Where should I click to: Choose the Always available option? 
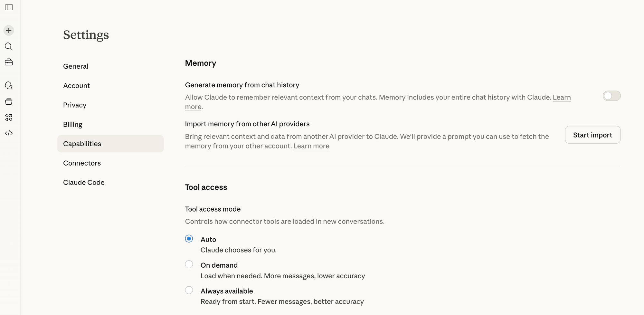click(x=189, y=290)
